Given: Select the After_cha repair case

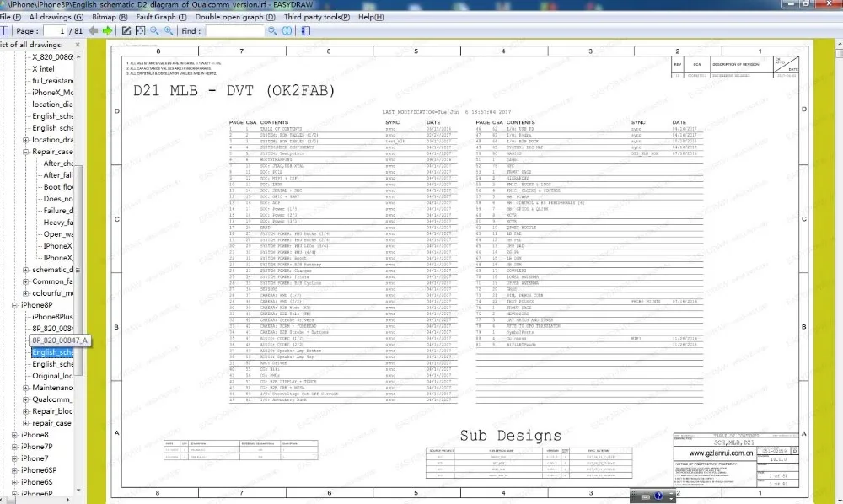Looking at the screenshot, I should tap(59, 164).
